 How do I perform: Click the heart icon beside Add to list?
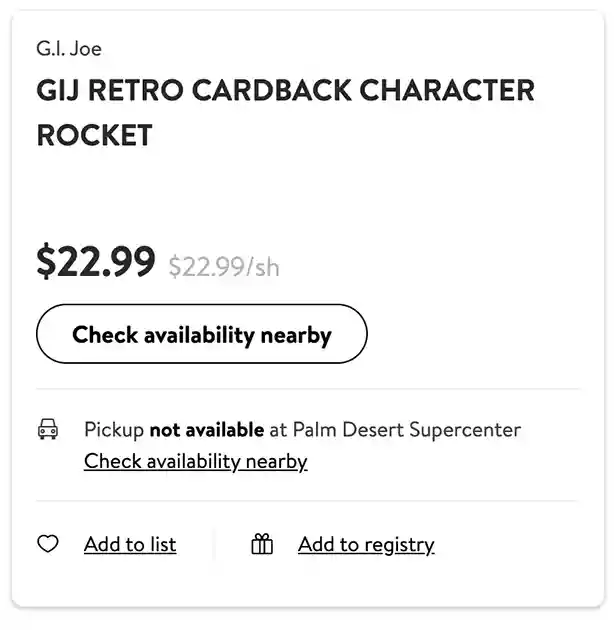coord(48,544)
